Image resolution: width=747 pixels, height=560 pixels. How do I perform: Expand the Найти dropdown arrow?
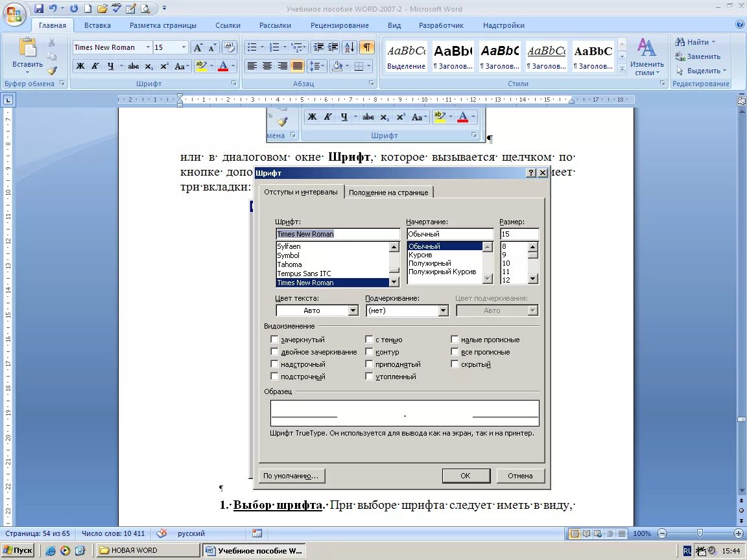coord(713,42)
